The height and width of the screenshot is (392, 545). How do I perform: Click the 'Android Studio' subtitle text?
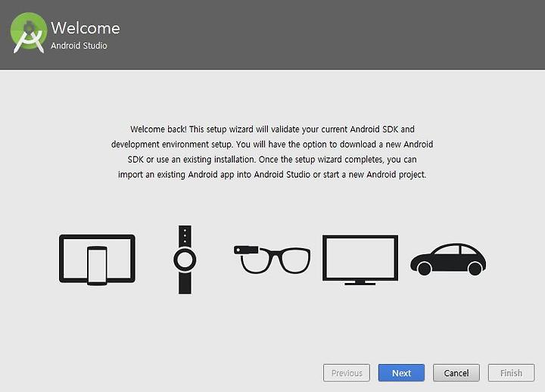click(79, 45)
